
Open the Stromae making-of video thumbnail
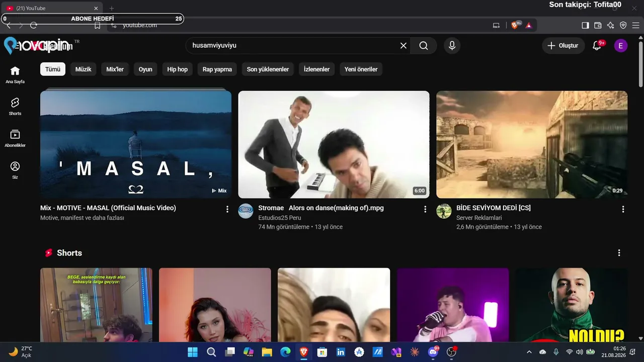[x=334, y=144]
